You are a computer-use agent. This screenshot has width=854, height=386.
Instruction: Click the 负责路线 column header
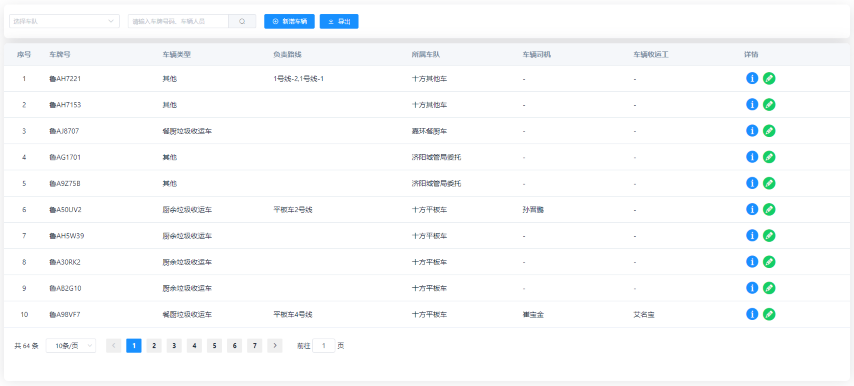288,54
